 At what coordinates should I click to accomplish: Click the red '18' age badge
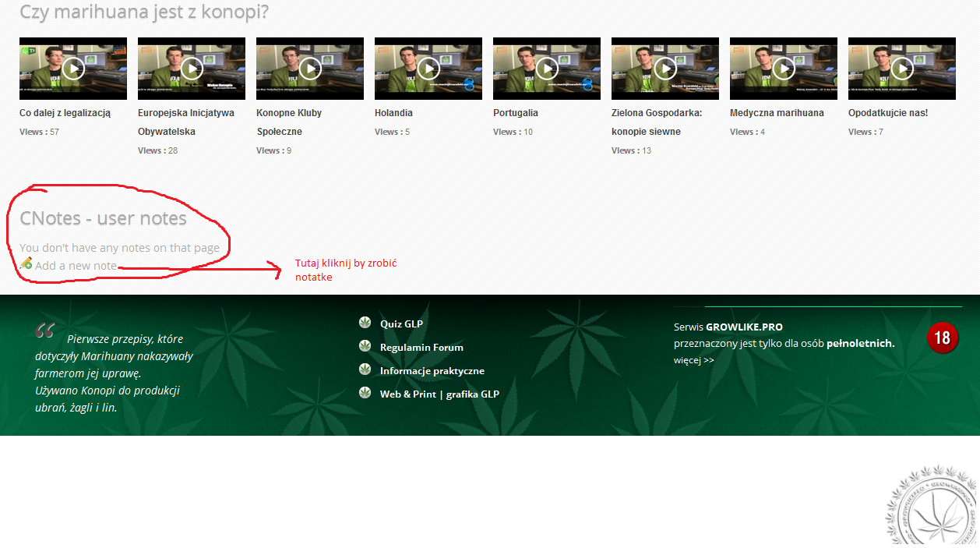[943, 338]
